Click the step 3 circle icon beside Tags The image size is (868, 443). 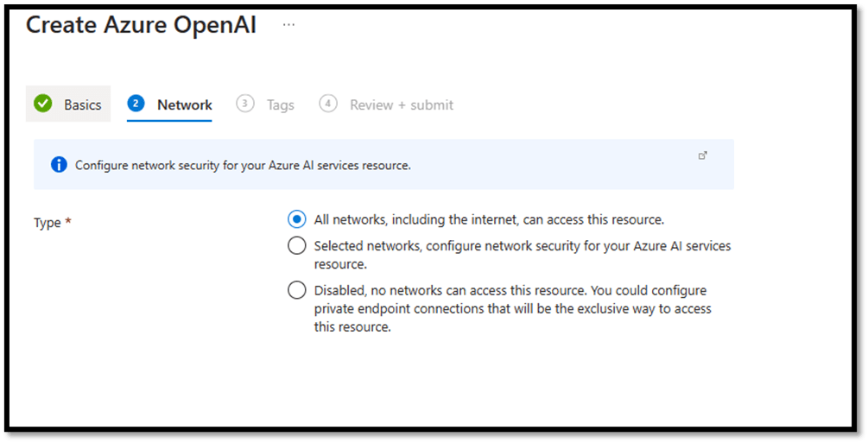[245, 104]
